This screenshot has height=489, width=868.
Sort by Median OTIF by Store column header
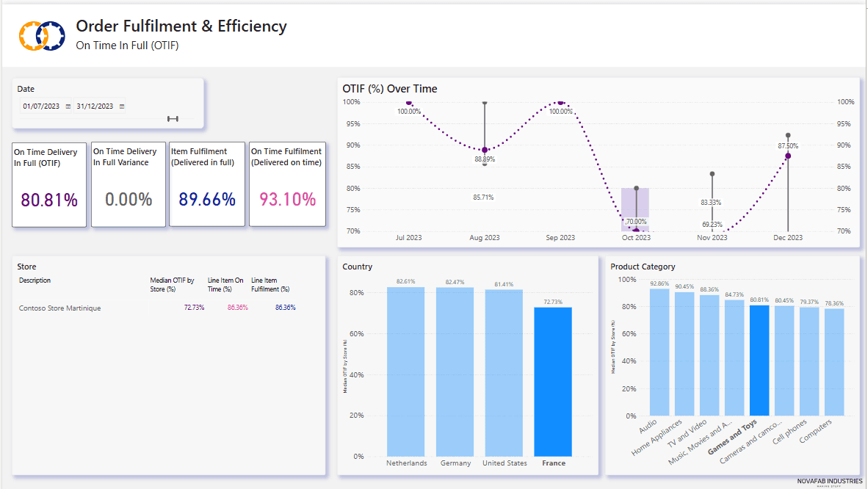point(171,284)
